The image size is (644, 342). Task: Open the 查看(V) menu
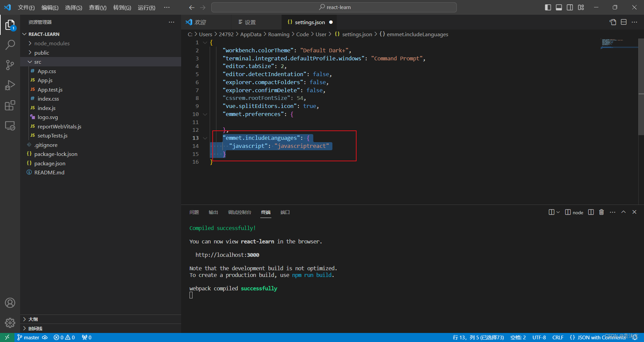click(98, 7)
